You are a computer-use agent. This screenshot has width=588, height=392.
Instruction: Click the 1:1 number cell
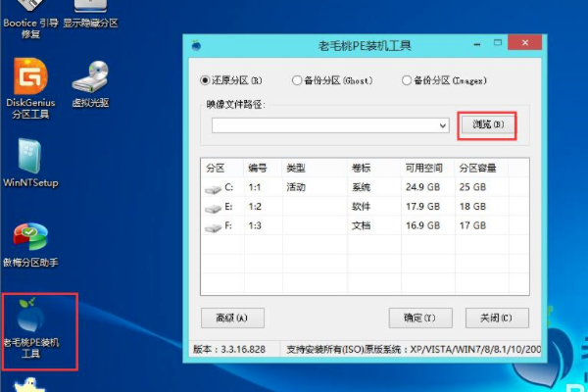click(x=255, y=187)
